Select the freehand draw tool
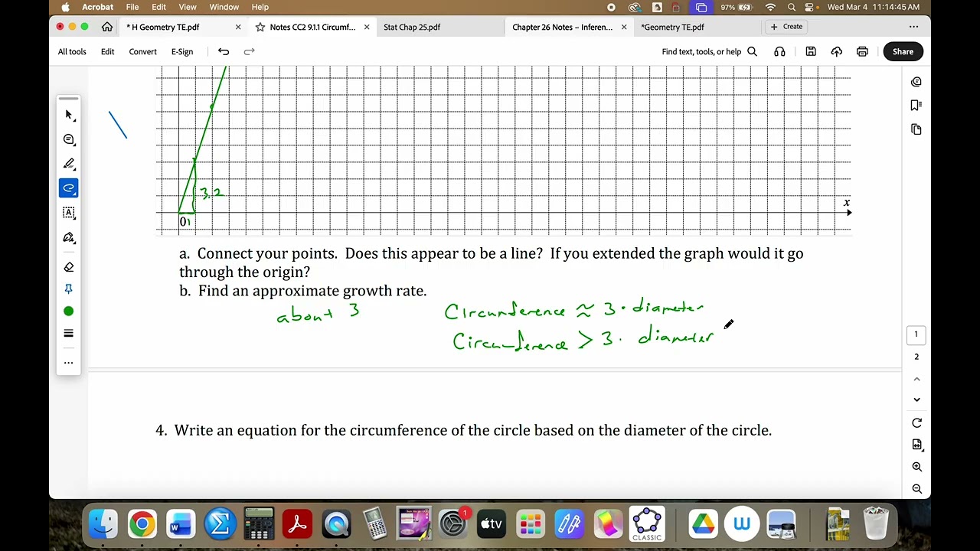 [x=69, y=188]
